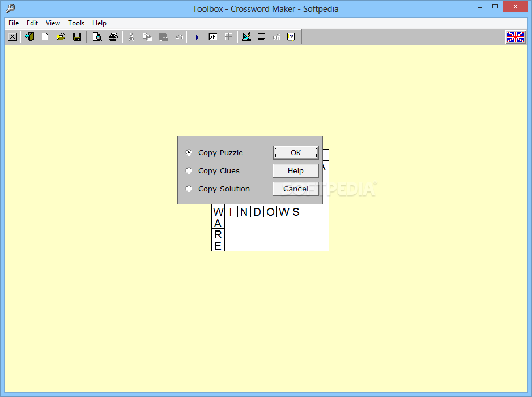This screenshot has height=397, width=532.
Task: Open a file with the folder icon
Action: (x=61, y=37)
